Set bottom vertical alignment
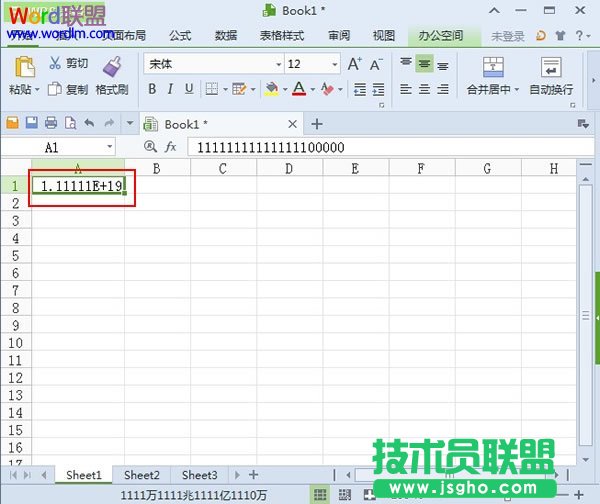This screenshot has width=600, height=504. coord(443,66)
